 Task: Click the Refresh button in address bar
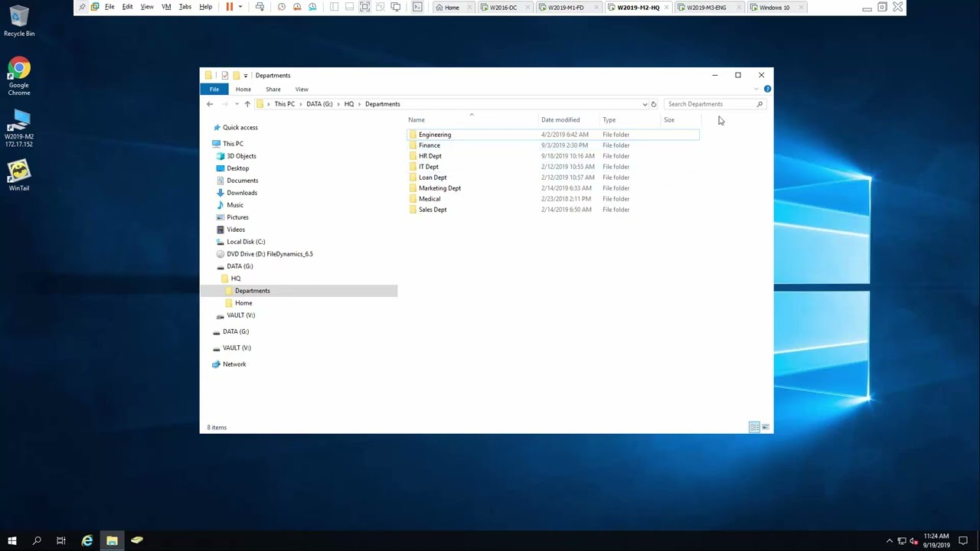click(654, 104)
